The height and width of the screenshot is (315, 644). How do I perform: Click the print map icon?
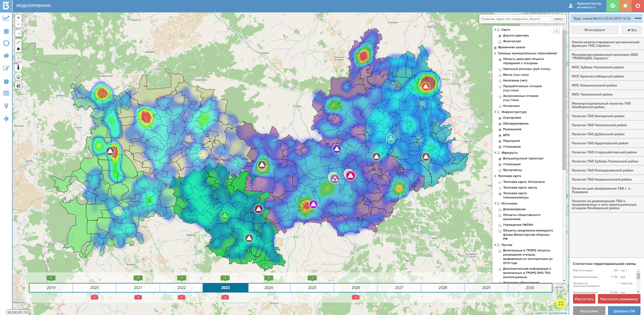[x=18, y=77]
